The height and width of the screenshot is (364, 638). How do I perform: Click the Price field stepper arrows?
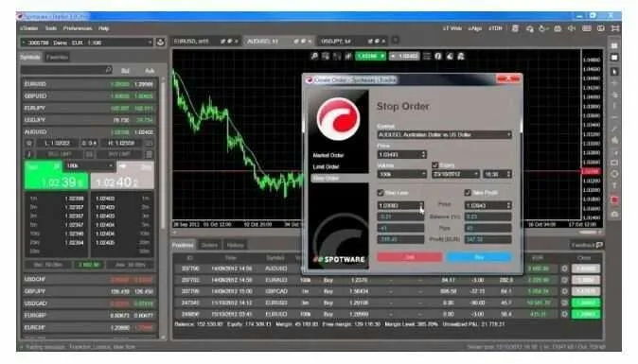pos(423,155)
